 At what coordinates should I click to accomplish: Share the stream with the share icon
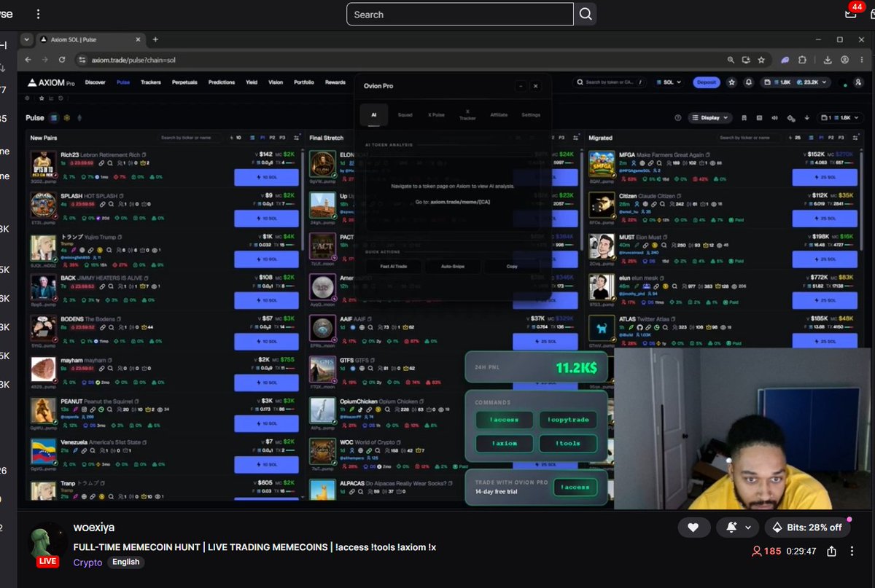click(x=833, y=552)
